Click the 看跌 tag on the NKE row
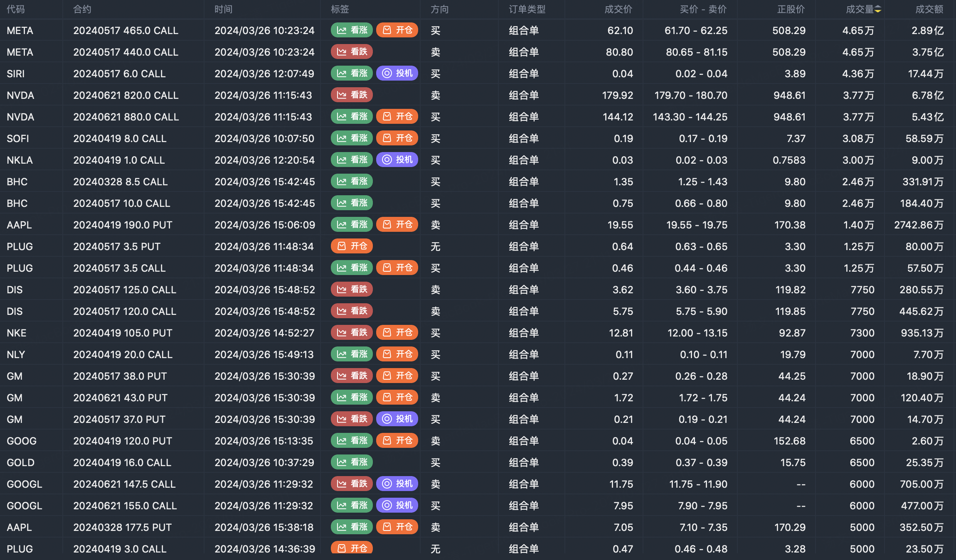This screenshot has height=560, width=956. coord(352,333)
